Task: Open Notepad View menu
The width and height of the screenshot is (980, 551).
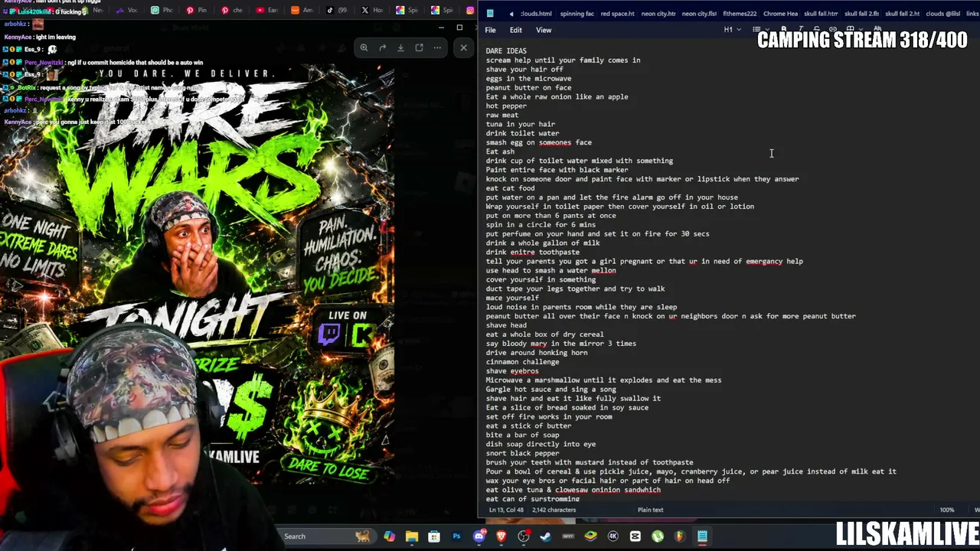Action: point(544,30)
